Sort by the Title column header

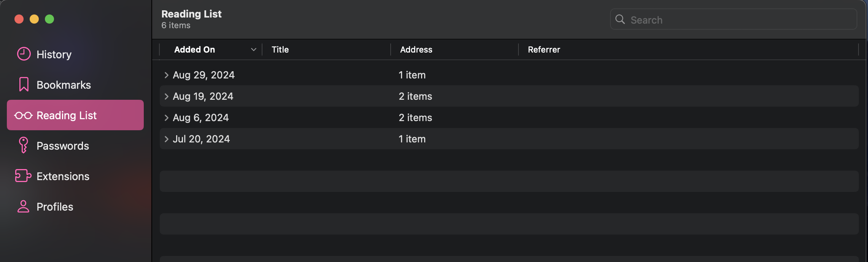tap(280, 50)
